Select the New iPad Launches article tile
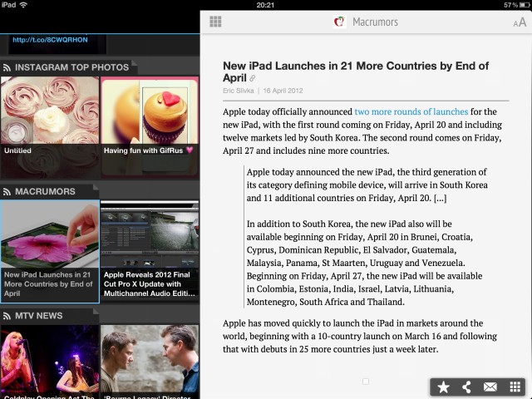The height and width of the screenshot is (399, 532). click(50, 251)
